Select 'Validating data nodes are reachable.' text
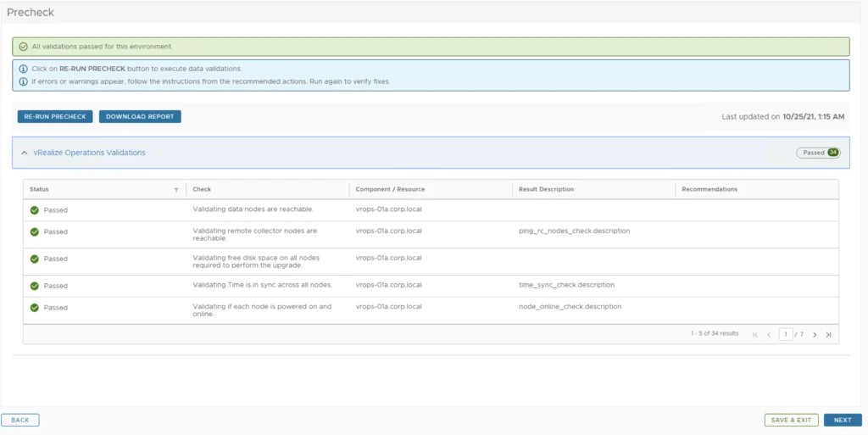Screen dimensions: 868x435 pyautogui.click(x=253, y=209)
